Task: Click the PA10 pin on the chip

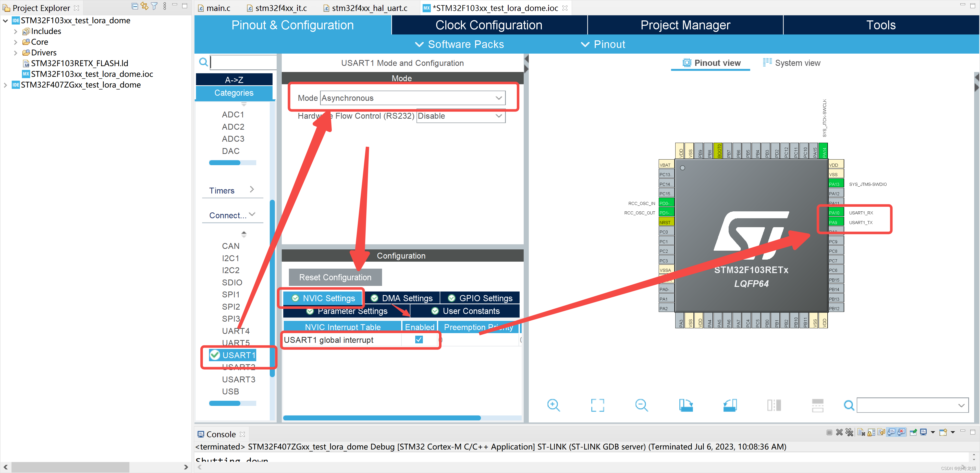Action: 836,212
